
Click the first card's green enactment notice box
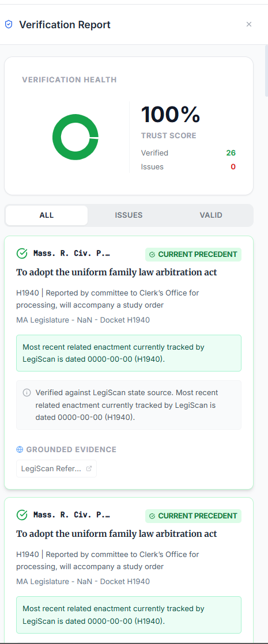[129, 353]
